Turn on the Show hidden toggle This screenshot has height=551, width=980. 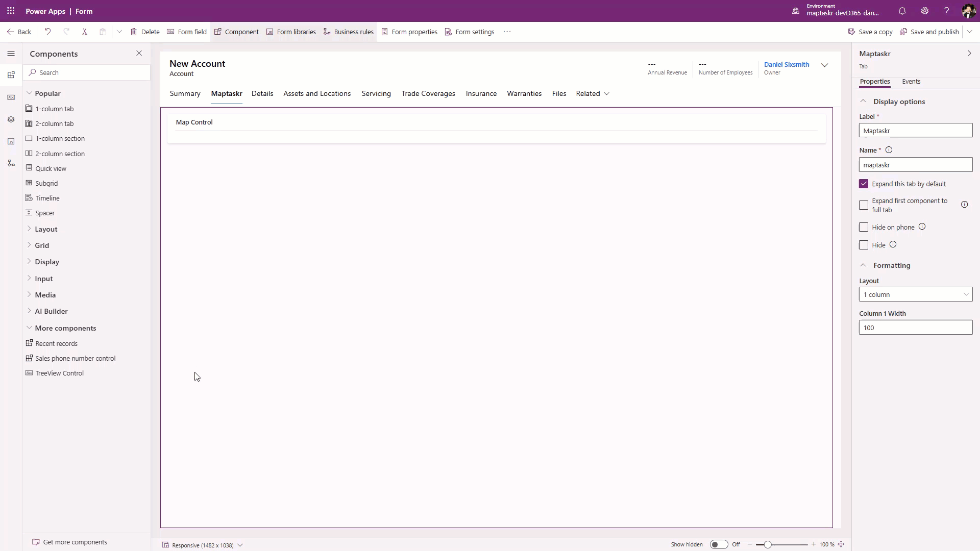pyautogui.click(x=719, y=544)
